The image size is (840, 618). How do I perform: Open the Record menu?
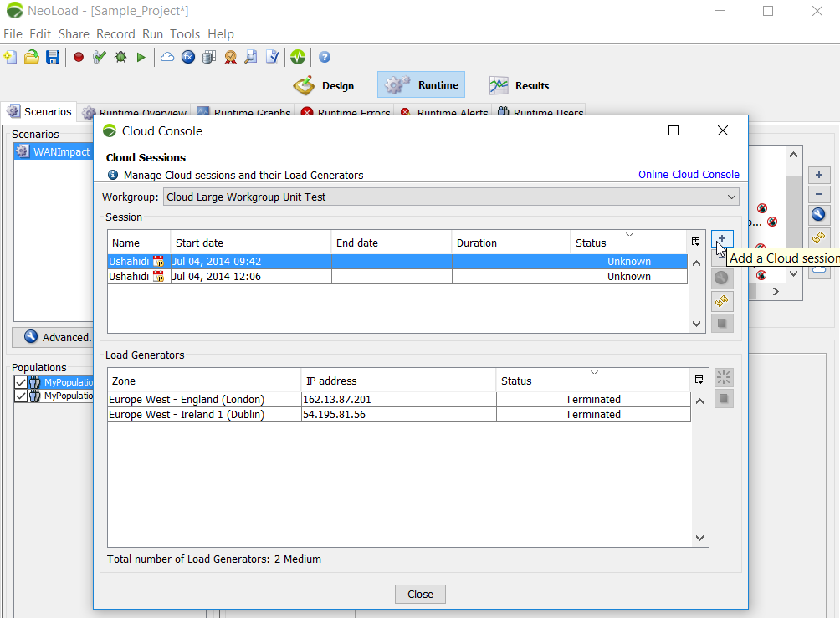tap(115, 34)
